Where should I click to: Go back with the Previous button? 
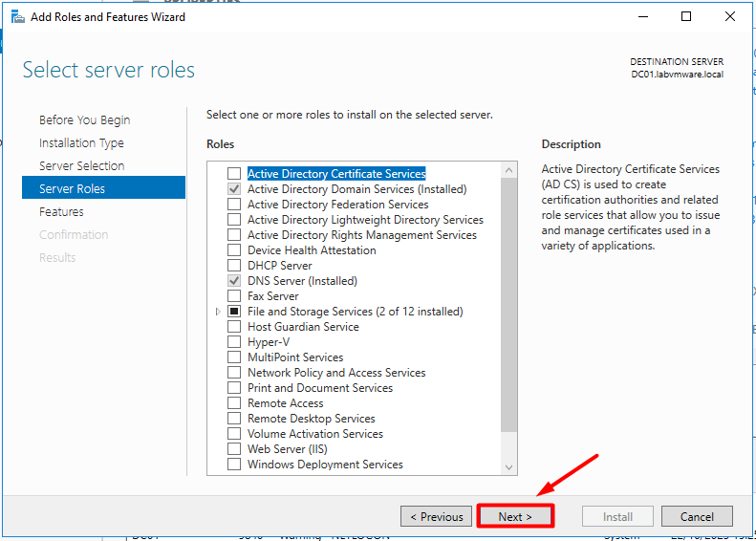pyautogui.click(x=436, y=517)
